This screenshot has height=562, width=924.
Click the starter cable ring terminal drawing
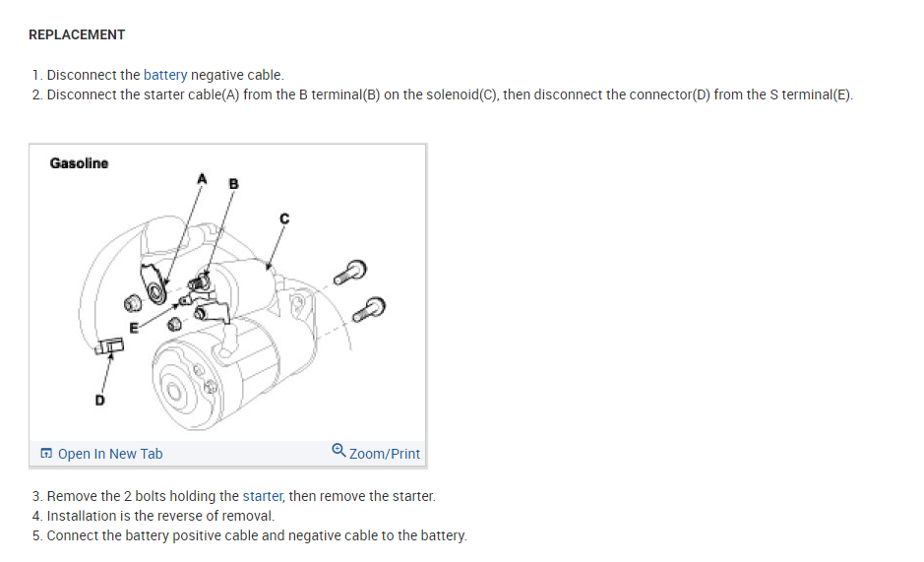click(154, 284)
